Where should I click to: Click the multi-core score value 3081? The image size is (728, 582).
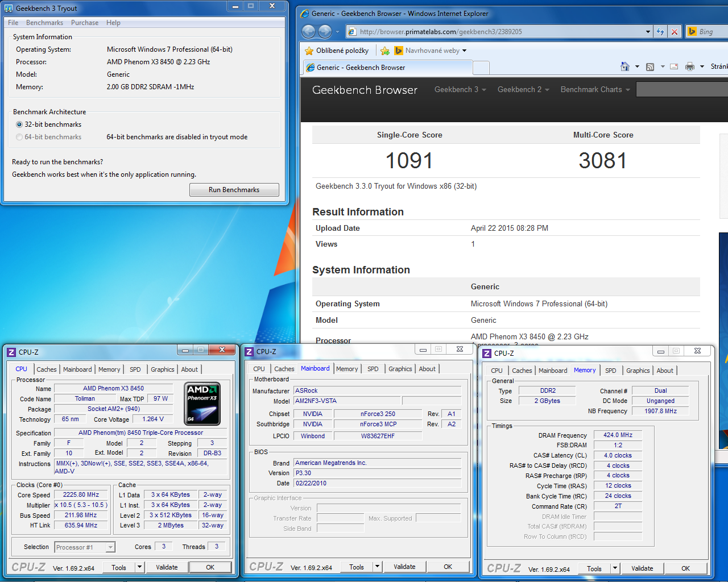603,161
